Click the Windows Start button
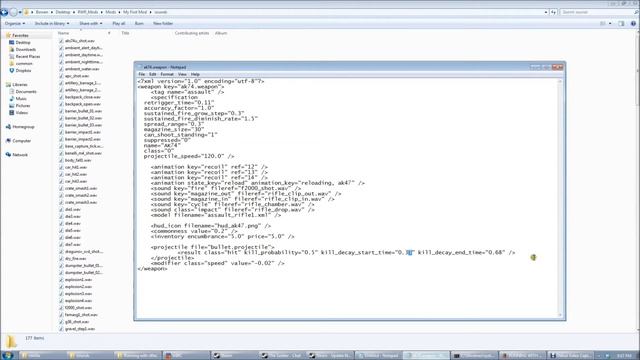Screen dimensions: 640x360 tap(7, 356)
